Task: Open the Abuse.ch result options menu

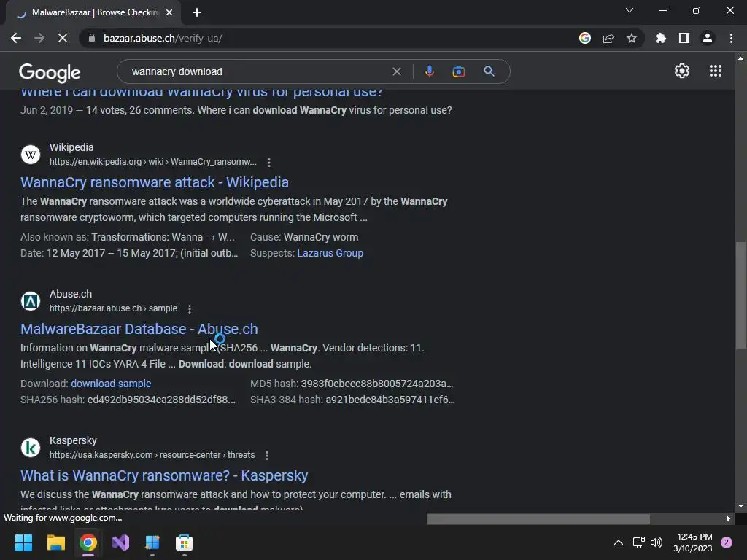Action: point(190,309)
